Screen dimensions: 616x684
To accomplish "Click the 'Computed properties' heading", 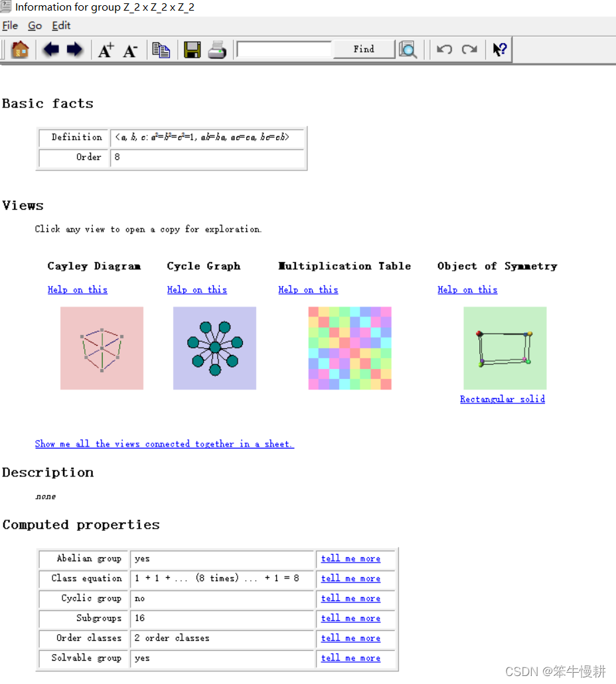I will pos(81,525).
